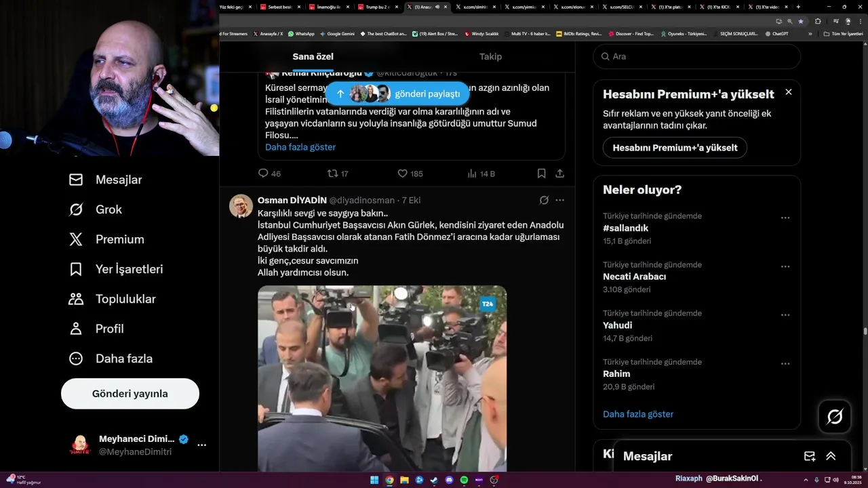Open File Explorer from the taskbar
868x488 pixels.
coord(404,480)
